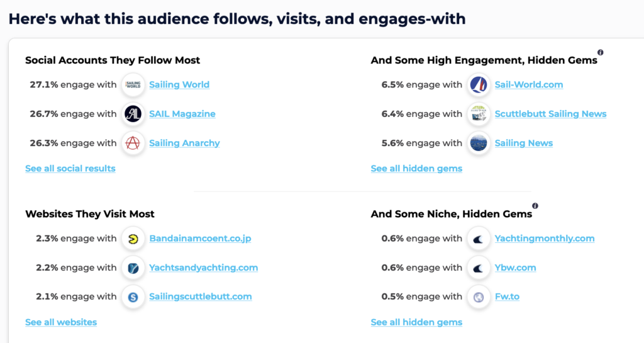Click the Sailing World logo icon
The height and width of the screenshot is (343, 644).
(x=133, y=85)
